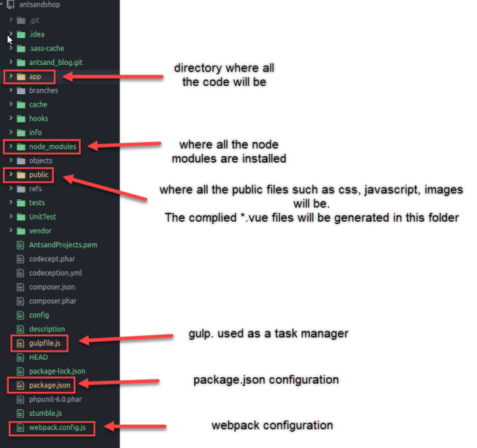Open the webpack.config.js file name
This screenshot has width=477, height=448.
pos(57,428)
